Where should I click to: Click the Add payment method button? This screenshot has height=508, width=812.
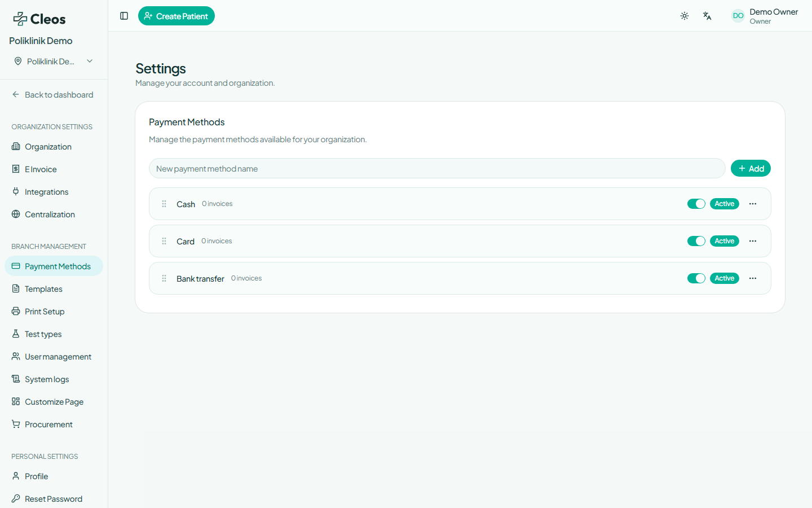click(x=751, y=168)
